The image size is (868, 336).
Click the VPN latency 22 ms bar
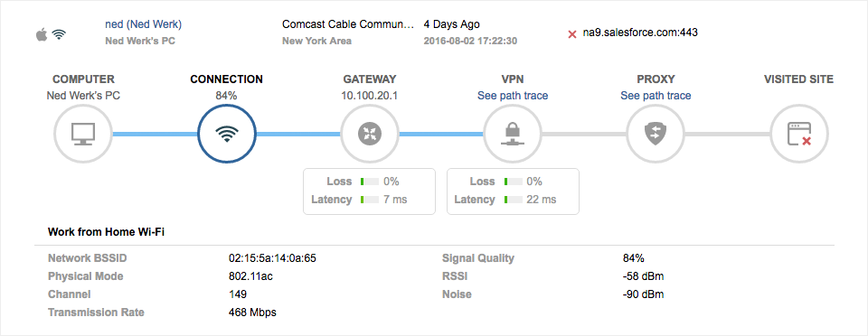514,200
